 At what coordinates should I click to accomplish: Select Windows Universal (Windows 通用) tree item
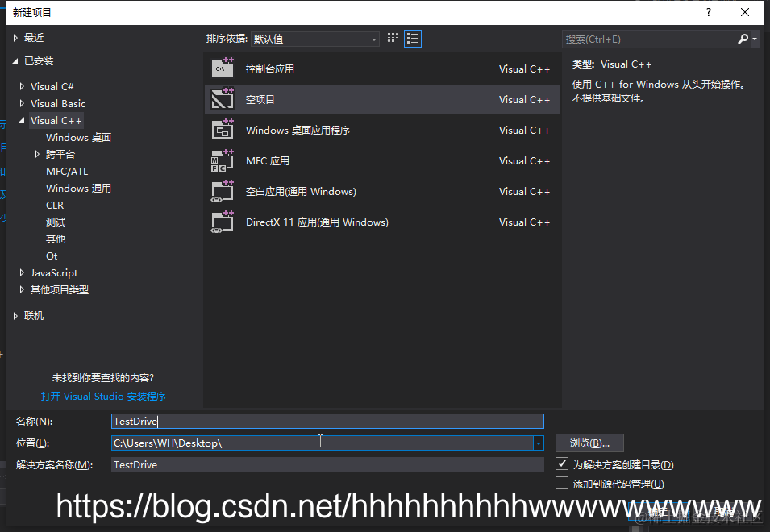78,188
